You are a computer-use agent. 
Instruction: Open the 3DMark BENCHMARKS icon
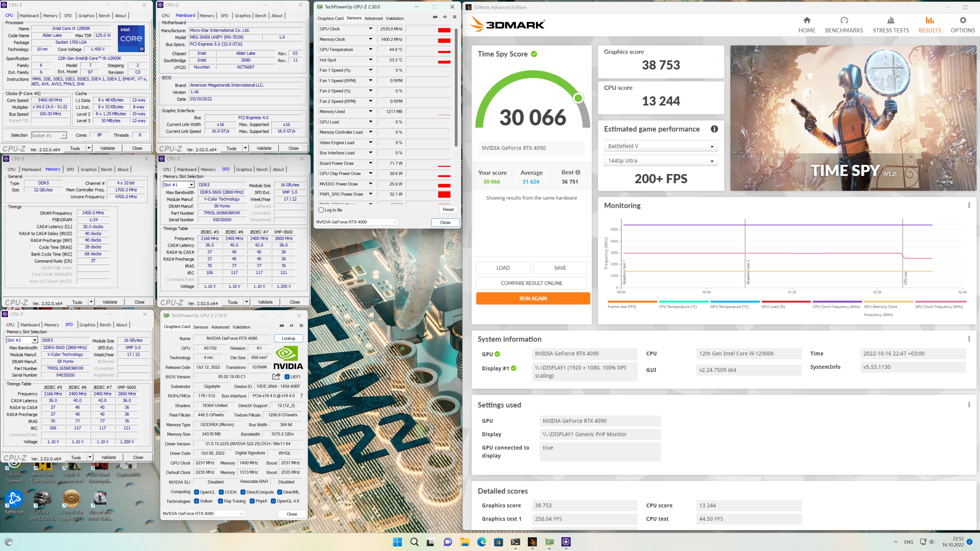pos(844,20)
